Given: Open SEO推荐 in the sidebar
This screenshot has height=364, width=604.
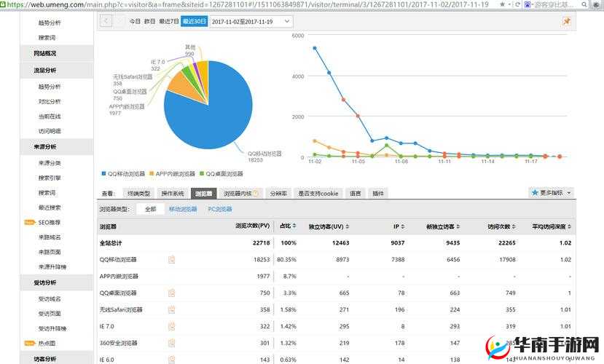Looking at the screenshot, I should (x=49, y=222).
